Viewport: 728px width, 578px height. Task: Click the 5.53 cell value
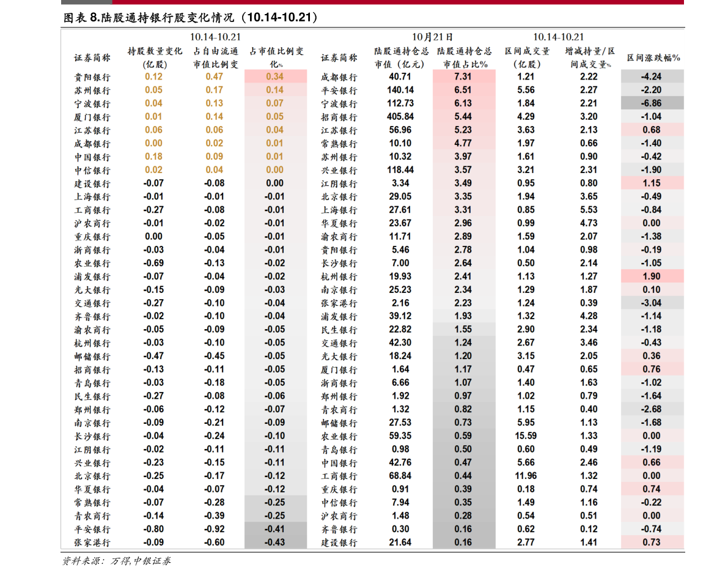(589, 210)
